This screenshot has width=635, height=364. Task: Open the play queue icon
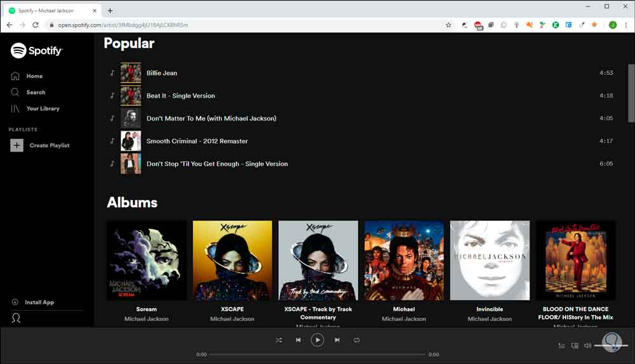coord(562,346)
